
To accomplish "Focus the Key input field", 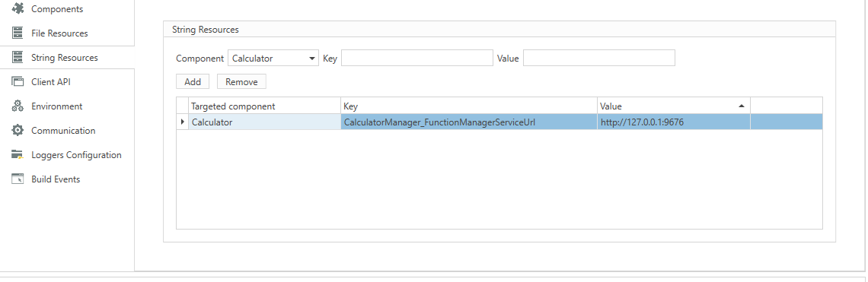I will [x=416, y=58].
